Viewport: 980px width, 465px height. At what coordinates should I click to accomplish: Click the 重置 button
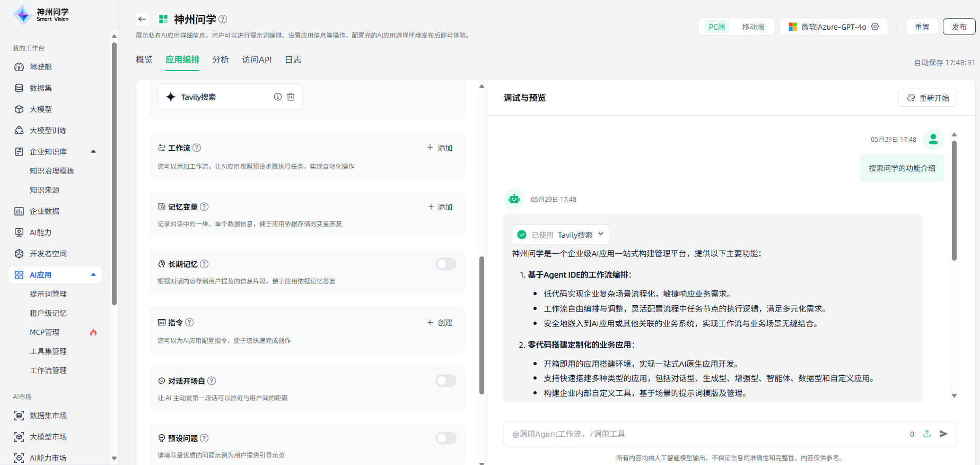[x=922, y=27]
